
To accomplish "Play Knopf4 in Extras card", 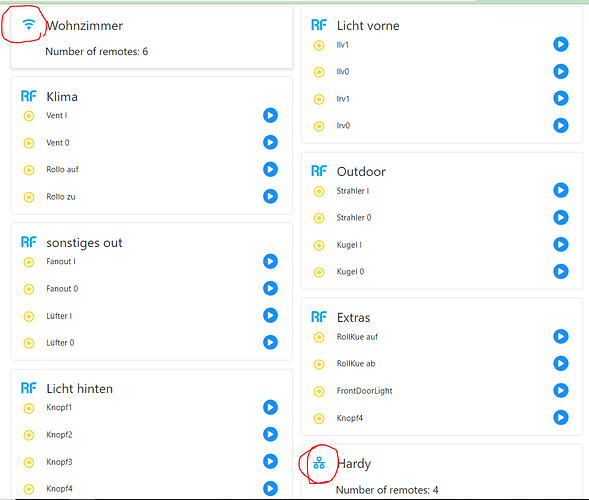I will click(x=561, y=417).
